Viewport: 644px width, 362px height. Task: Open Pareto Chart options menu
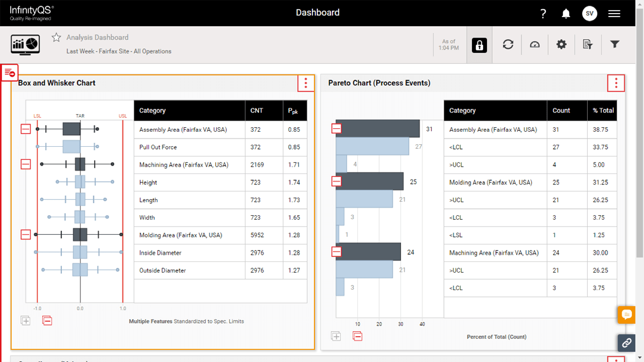point(616,83)
